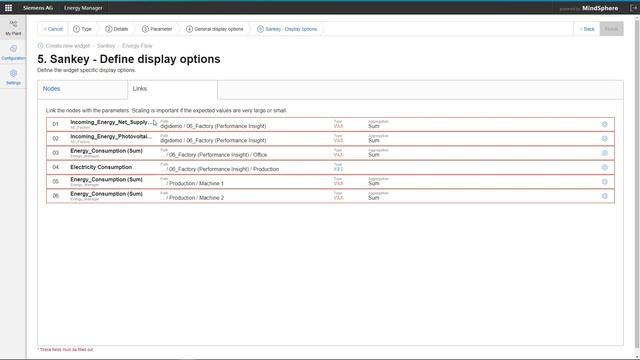
Task: Open settings gear for link row 02
Action: click(604, 138)
